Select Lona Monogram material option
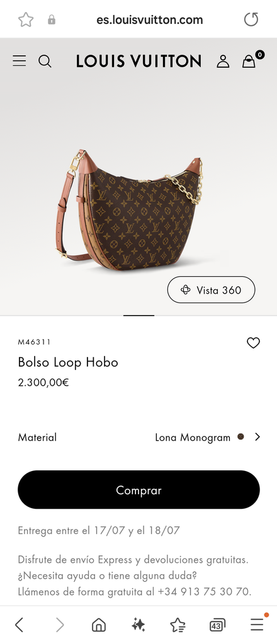 coord(193,438)
